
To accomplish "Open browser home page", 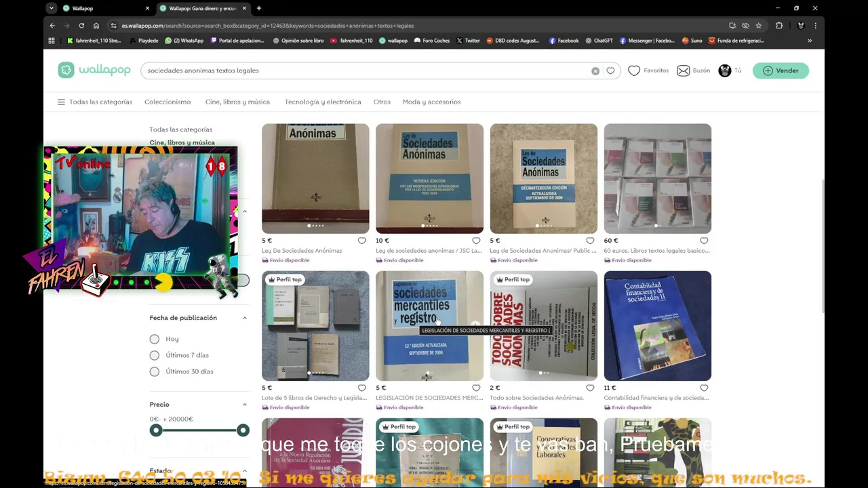I will 96,26.
